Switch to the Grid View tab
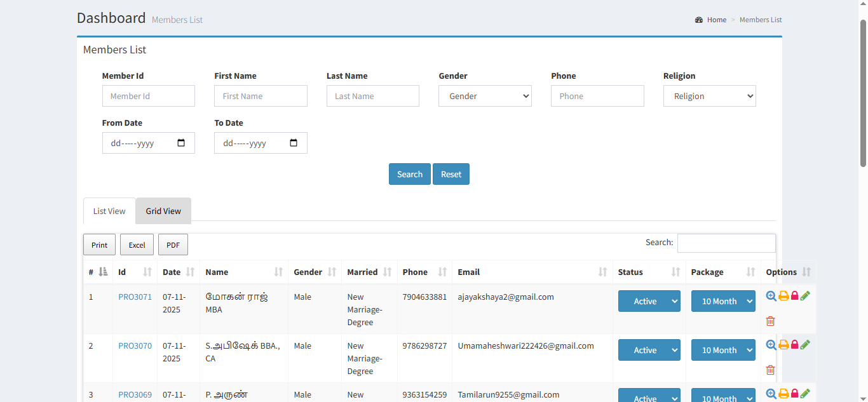Viewport: 868px width, 402px height. pyautogui.click(x=163, y=211)
